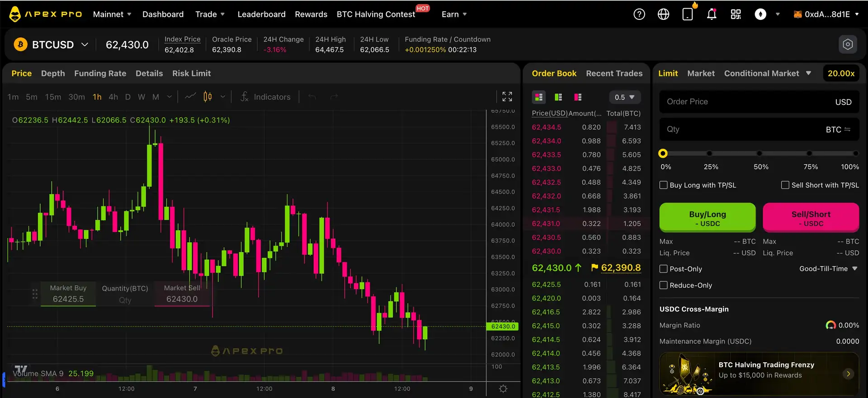Tick the Reduce-Only checkbox

(664, 286)
